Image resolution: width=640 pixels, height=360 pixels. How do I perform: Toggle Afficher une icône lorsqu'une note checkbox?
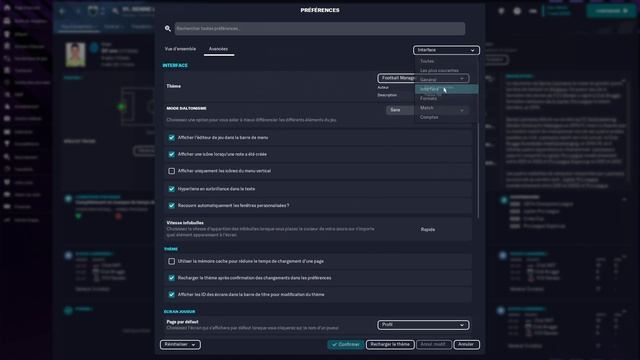coord(171,154)
